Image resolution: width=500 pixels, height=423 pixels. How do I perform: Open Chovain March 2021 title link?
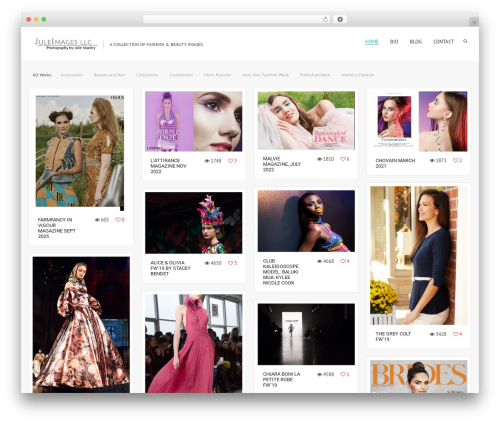click(395, 163)
